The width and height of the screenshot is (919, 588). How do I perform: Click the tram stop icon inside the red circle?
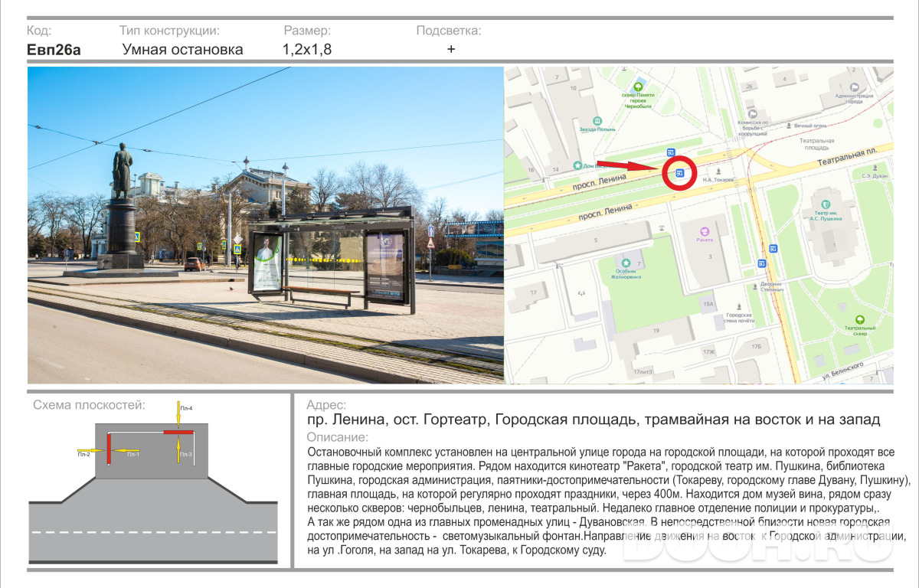point(679,172)
